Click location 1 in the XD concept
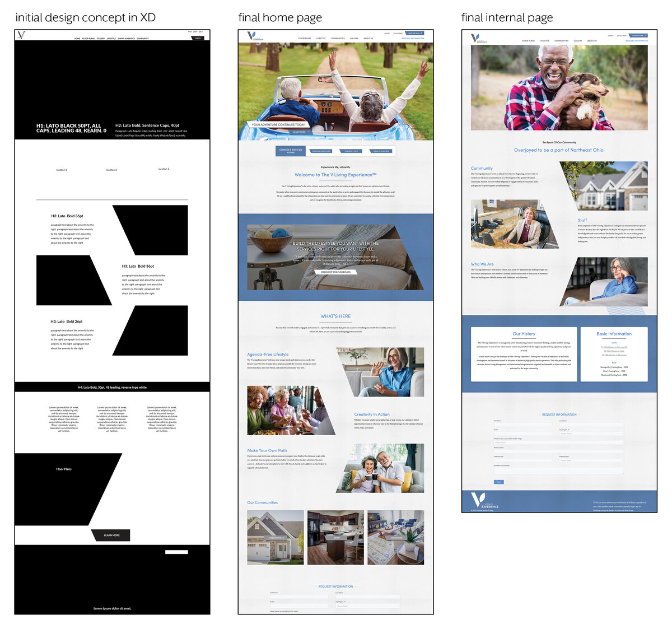672x638 pixels. pos(62,170)
